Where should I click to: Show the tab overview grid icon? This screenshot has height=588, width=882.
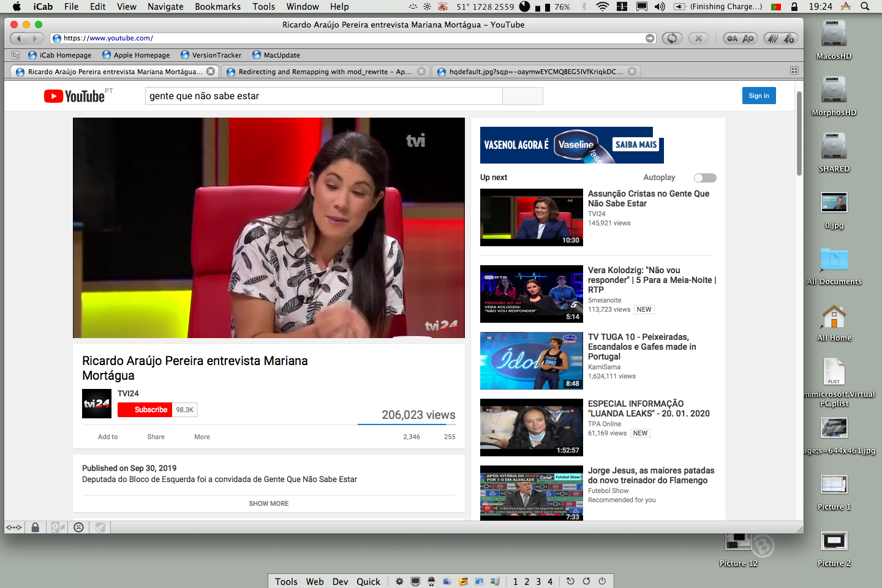794,70
